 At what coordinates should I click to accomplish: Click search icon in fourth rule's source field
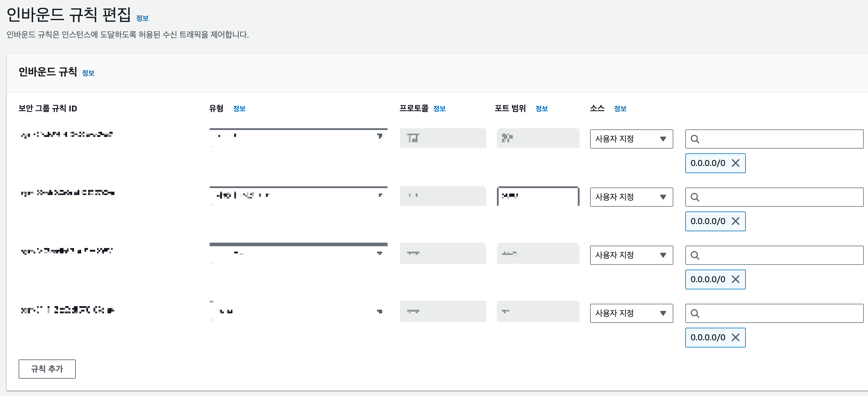tap(695, 313)
